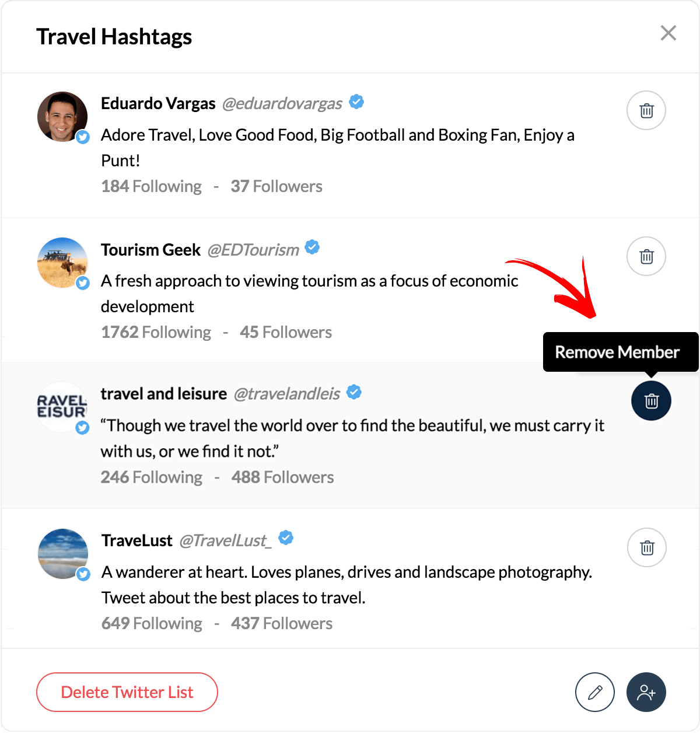
Task: Open TraveLust's beach avatar
Action: [x=63, y=554]
